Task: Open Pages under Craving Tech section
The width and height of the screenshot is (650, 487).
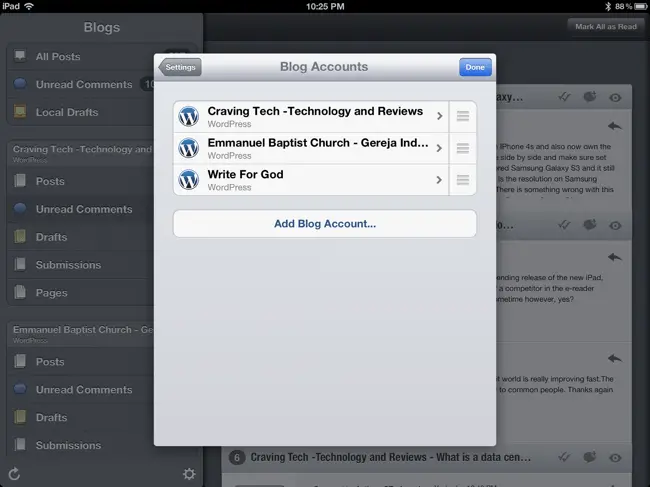Action: tap(81, 292)
